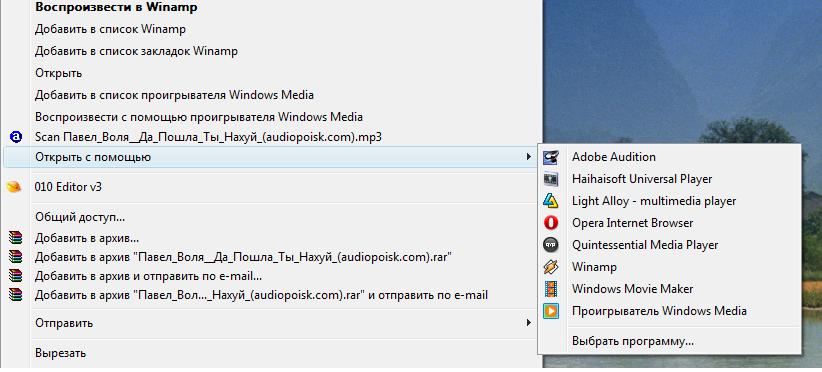822x372 pixels.
Task: Open 'Общий доступ...' entry
Action: pos(80,216)
